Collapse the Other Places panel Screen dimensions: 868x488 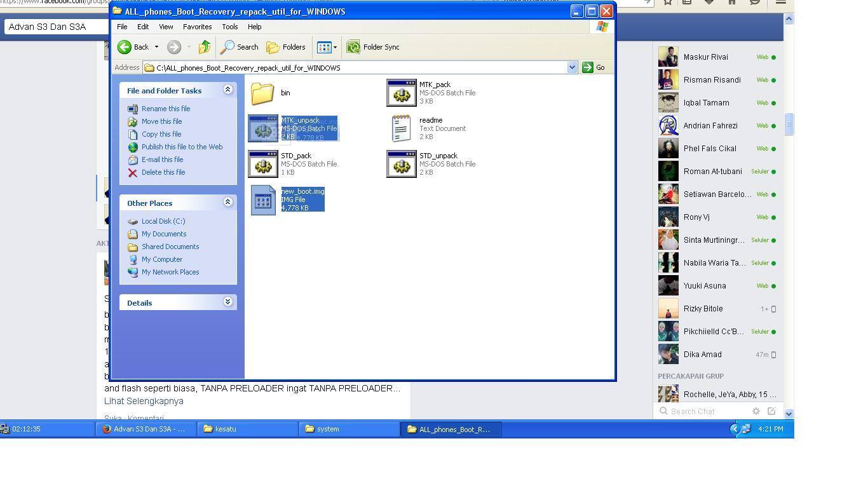click(x=227, y=203)
